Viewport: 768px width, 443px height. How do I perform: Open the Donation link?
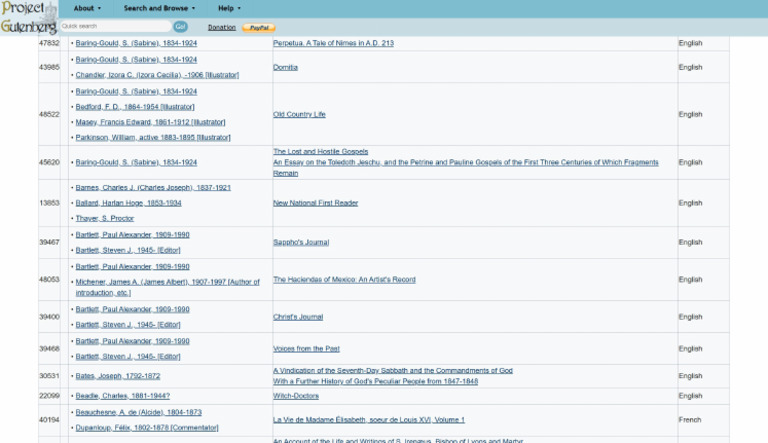click(221, 27)
